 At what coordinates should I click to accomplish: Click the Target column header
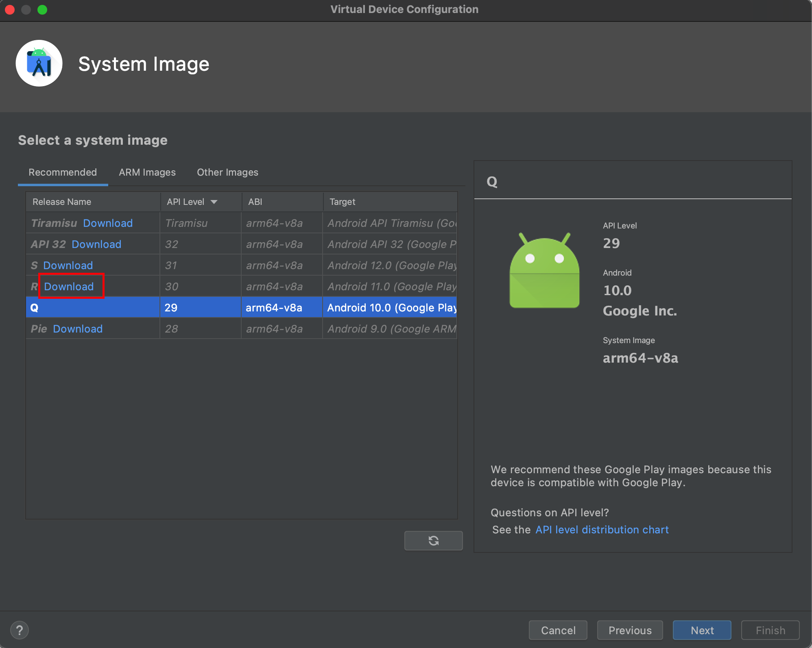[x=342, y=202]
